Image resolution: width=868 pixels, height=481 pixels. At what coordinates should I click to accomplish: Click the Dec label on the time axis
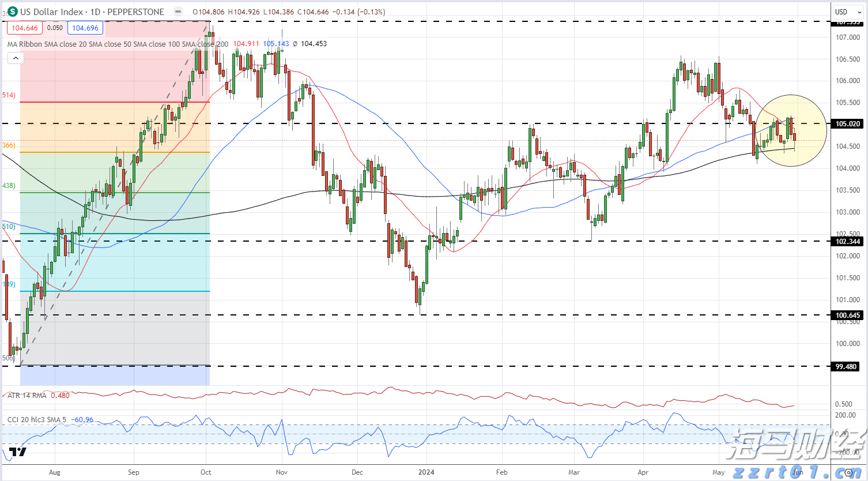pos(357,472)
